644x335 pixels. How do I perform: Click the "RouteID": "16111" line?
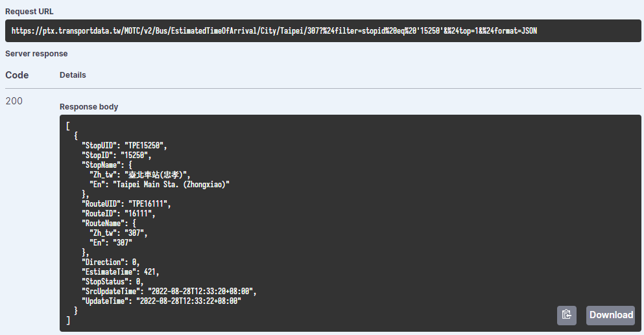[118, 213]
